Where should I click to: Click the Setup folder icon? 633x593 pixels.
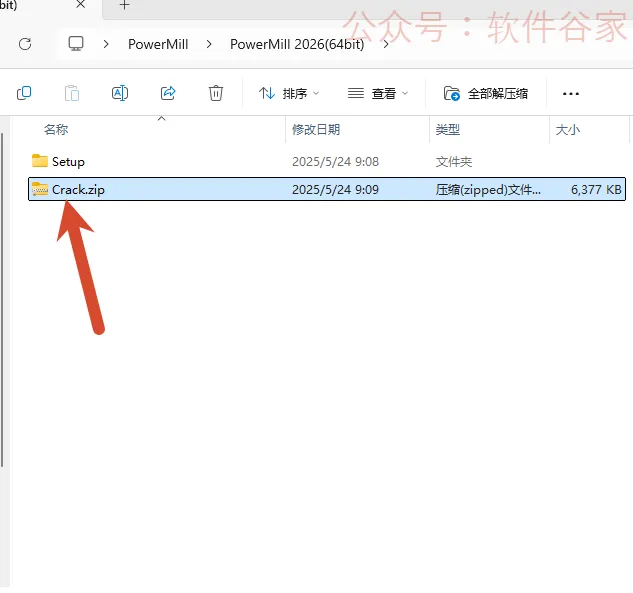(40, 161)
